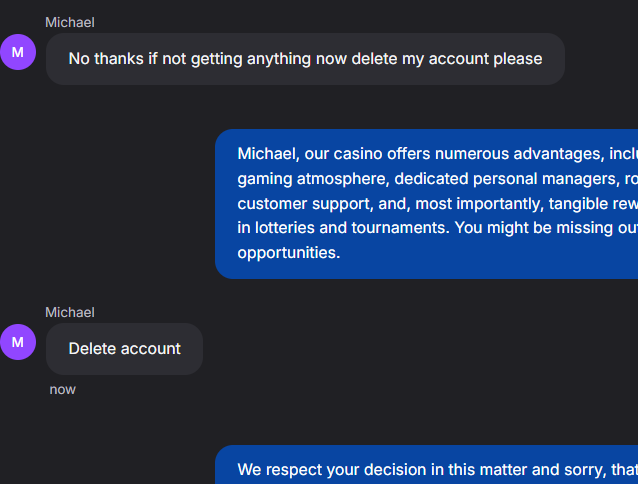Viewport: 638px width, 484px height.
Task: Click Michael's purple avatar beside the first message
Action: [x=18, y=52]
